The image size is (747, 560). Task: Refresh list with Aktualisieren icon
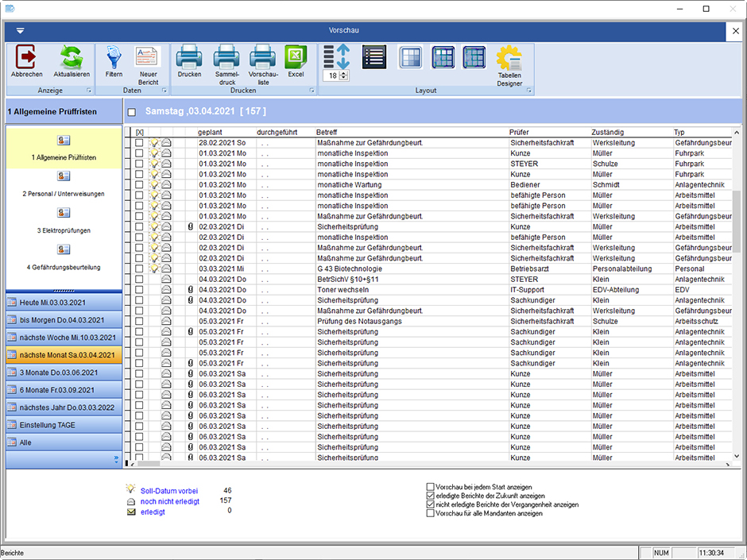[x=72, y=58]
